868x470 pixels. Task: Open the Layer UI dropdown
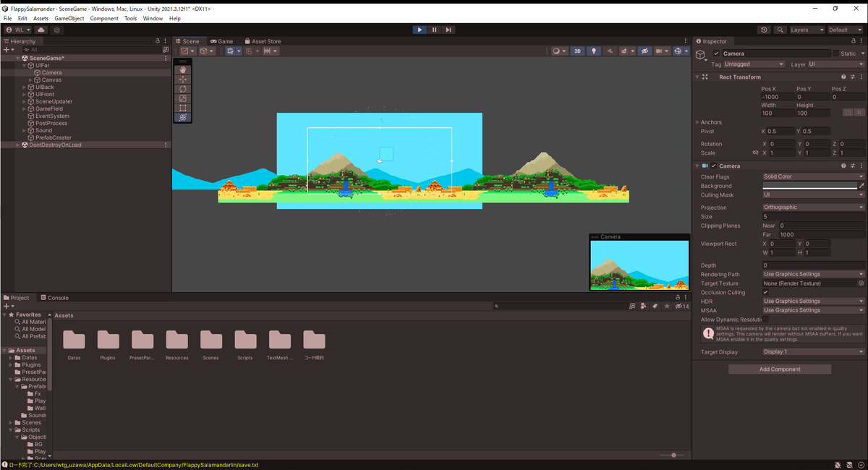click(836, 64)
